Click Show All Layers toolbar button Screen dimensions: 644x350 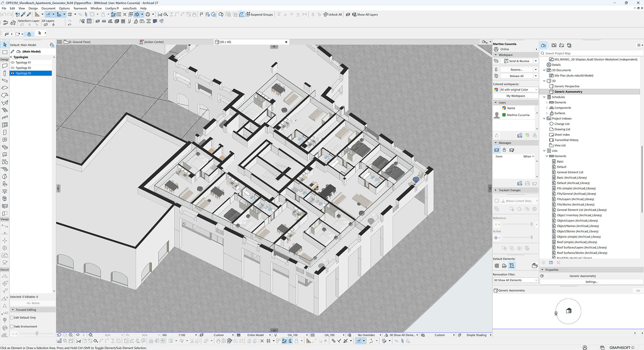pos(365,15)
